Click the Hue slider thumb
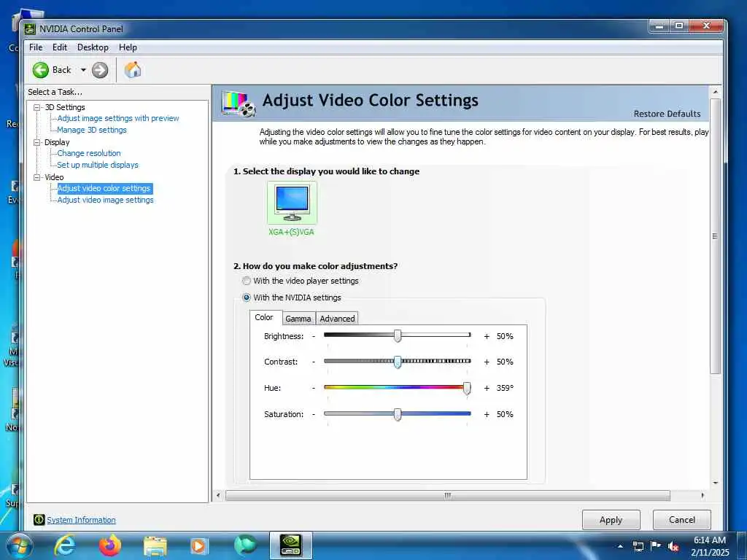 [x=467, y=388]
